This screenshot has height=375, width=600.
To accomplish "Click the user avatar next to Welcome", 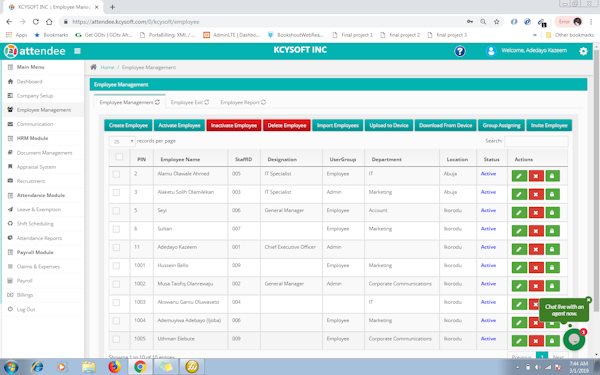I will coord(491,51).
